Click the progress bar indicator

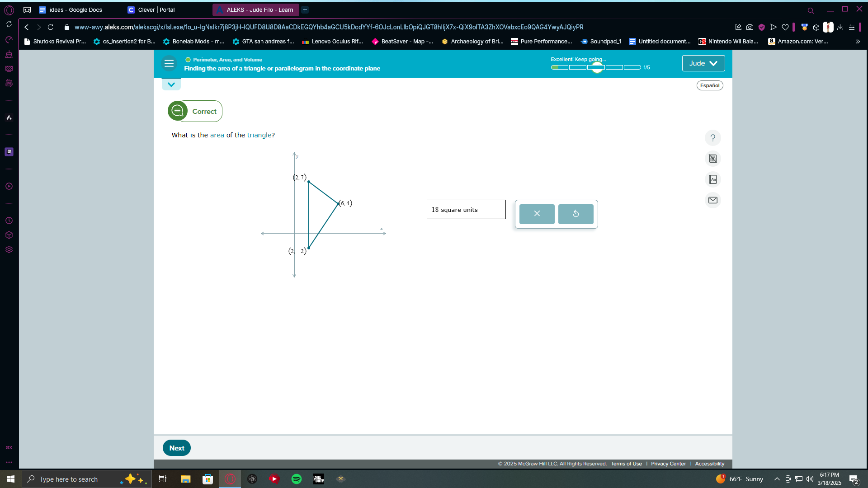coord(595,67)
